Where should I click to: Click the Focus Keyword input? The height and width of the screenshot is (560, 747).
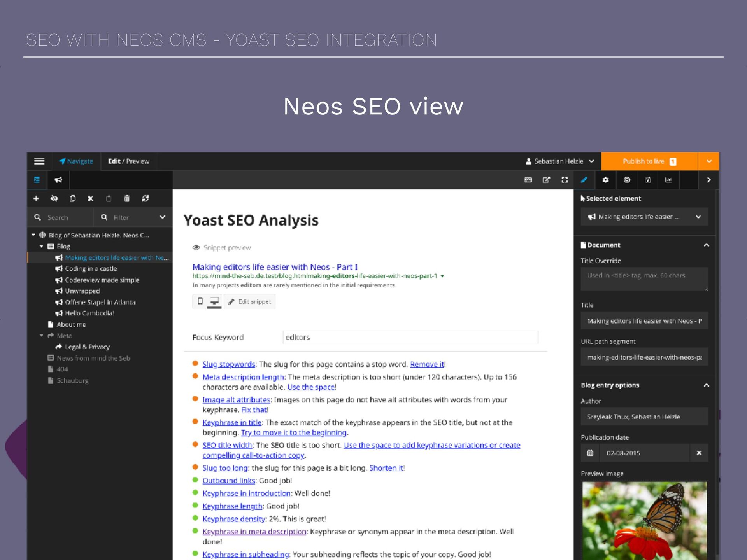pos(410,337)
